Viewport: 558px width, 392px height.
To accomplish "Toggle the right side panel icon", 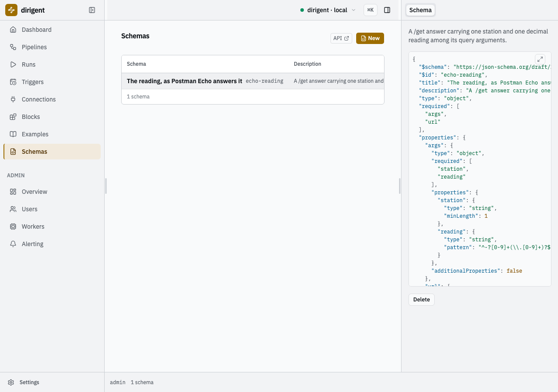I will 387,10.
